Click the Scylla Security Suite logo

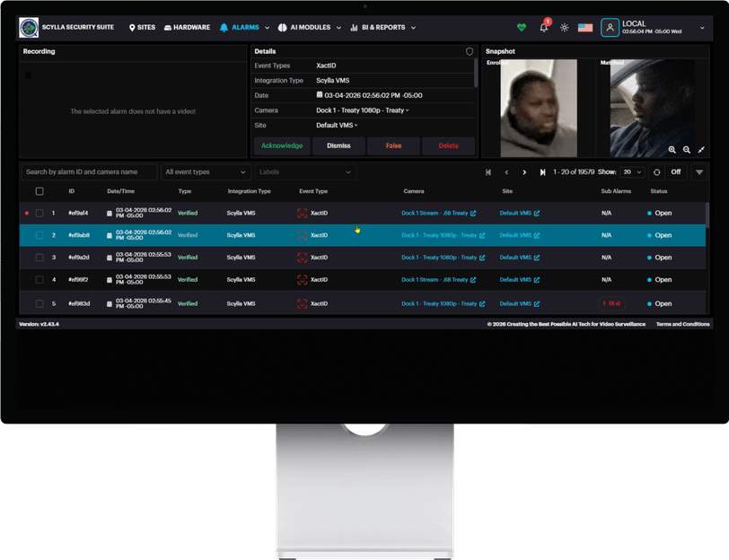(29, 28)
